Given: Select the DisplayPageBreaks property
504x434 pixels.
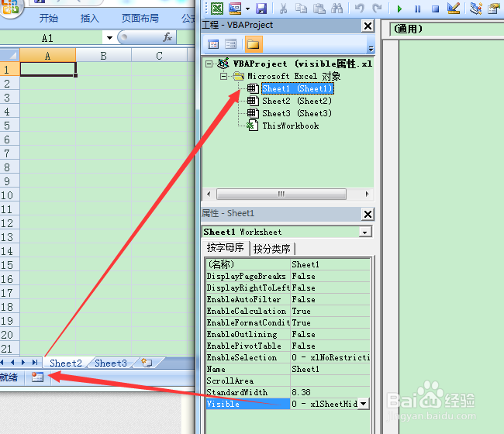Looking at the screenshot, I should pyautogui.click(x=247, y=276).
